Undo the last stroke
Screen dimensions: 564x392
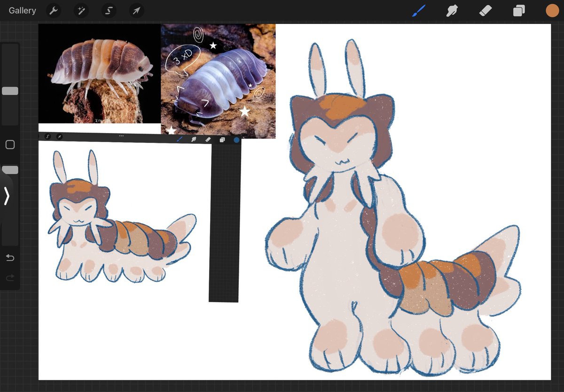tap(10, 258)
